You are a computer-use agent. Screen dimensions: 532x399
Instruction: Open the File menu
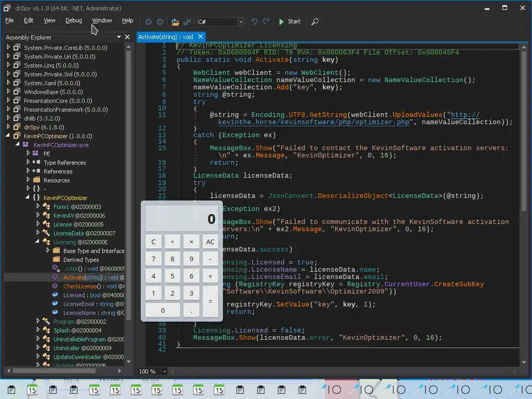point(9,20)
